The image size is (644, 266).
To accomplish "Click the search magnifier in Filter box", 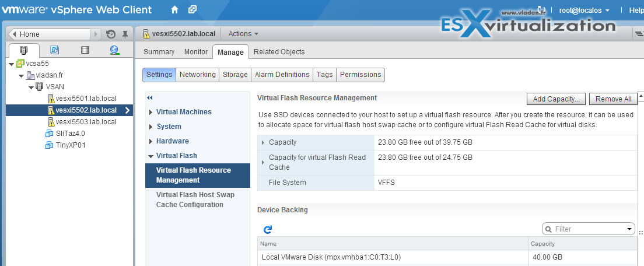I will click(x=549, y=229).
